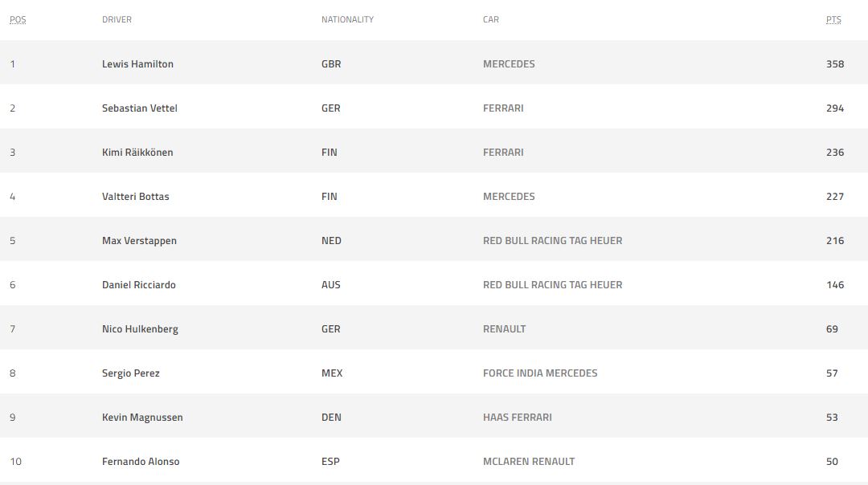Click Hamilton's 358 points value

[835, 64]
